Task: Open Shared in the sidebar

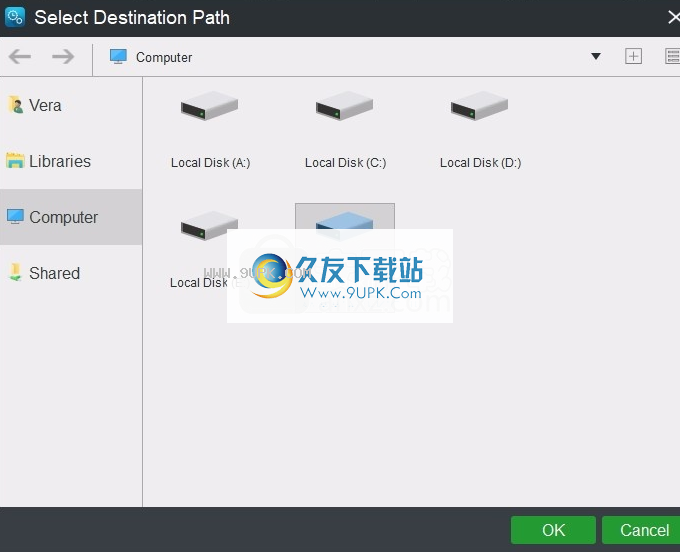Action: 71,273
